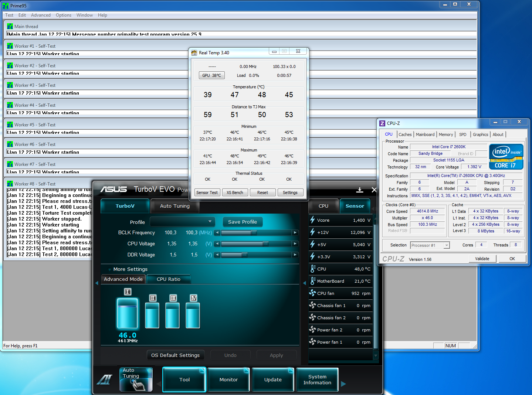Click the BCLK Frequency decrease arrow
Viewport: 532px width, 395px height.
pos(217,233)
